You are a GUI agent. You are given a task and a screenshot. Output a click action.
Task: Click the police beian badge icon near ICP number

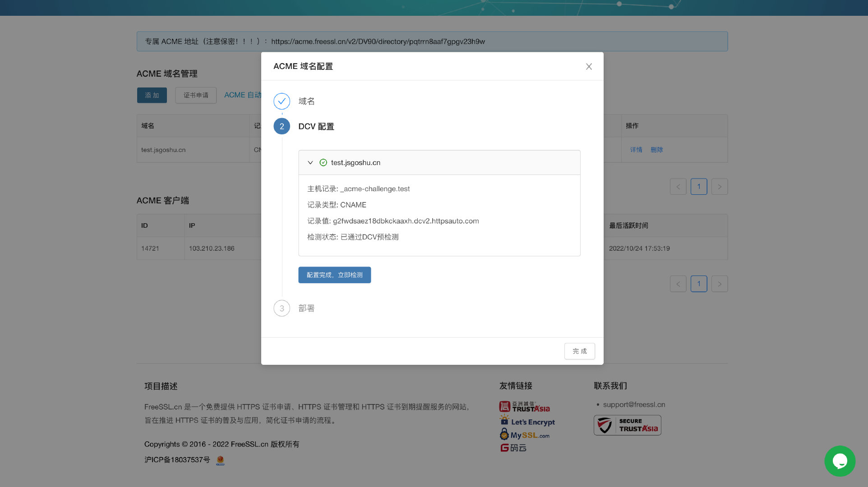pos(220,460)
